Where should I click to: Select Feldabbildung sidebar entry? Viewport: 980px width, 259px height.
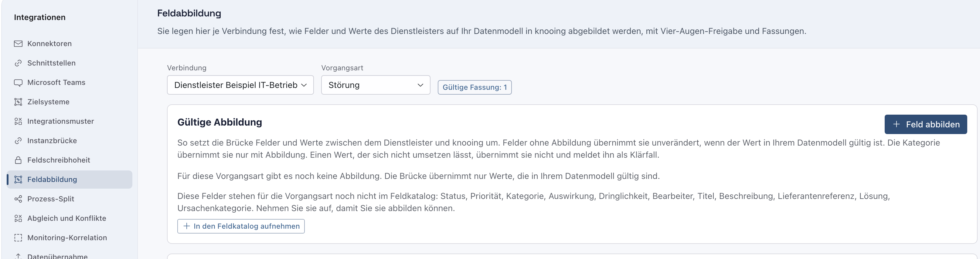pyautogui.click(x=69, y=179)
